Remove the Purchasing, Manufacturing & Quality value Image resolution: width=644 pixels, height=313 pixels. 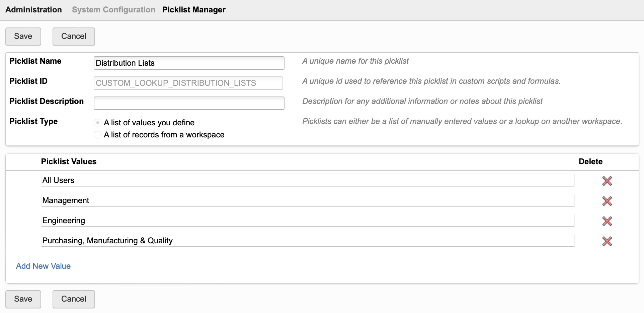click(x=607, y=241)
